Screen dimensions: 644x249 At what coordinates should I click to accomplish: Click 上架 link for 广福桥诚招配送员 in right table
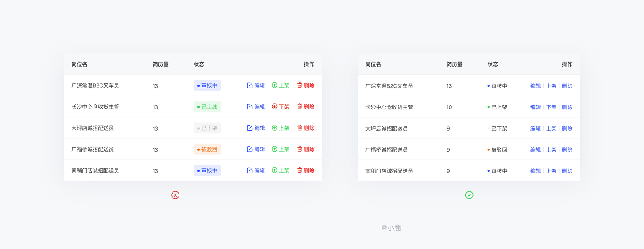[x=551, y=150]
